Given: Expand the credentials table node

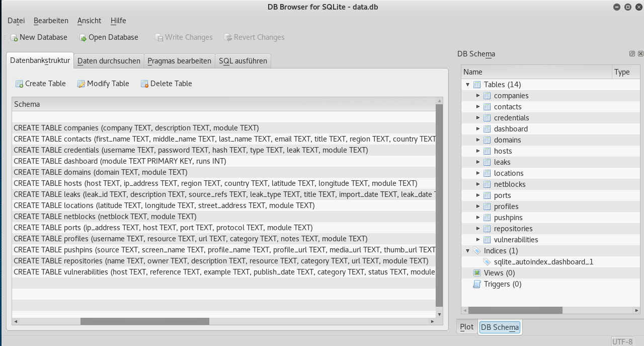Looking at the screenshot, I should (x=478, y=118).
